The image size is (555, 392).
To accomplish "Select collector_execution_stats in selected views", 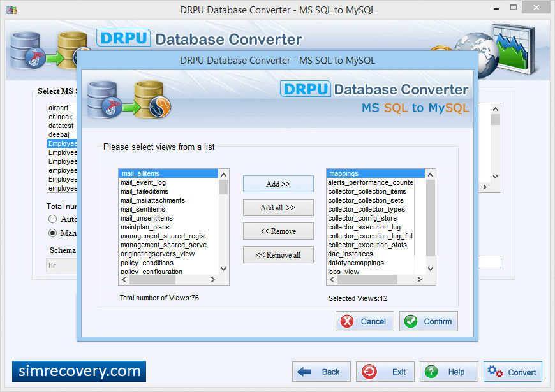I will click(376, 245).
